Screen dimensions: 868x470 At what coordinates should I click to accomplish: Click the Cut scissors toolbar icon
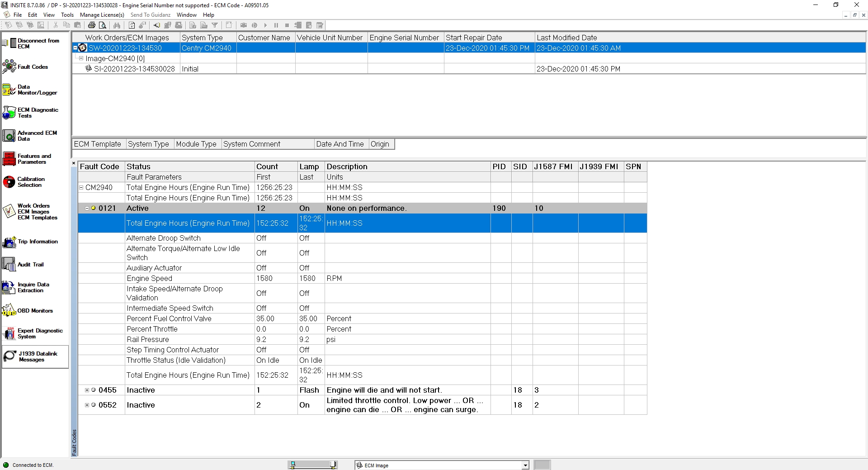click(56, 25)
